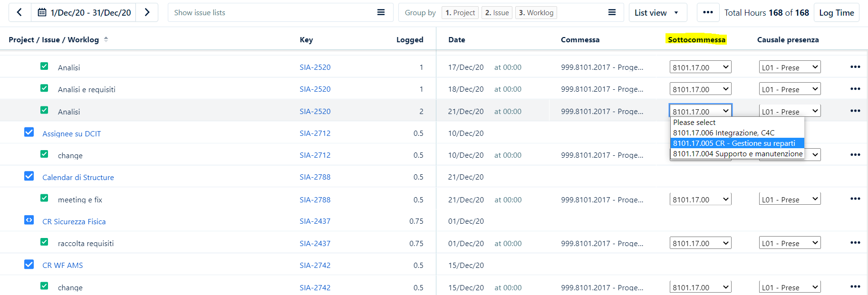Open Sottocommessa dropdown for 18/Dec/20 row
The height and width of the screenshot is (295, 868).
tap(700, 89)
